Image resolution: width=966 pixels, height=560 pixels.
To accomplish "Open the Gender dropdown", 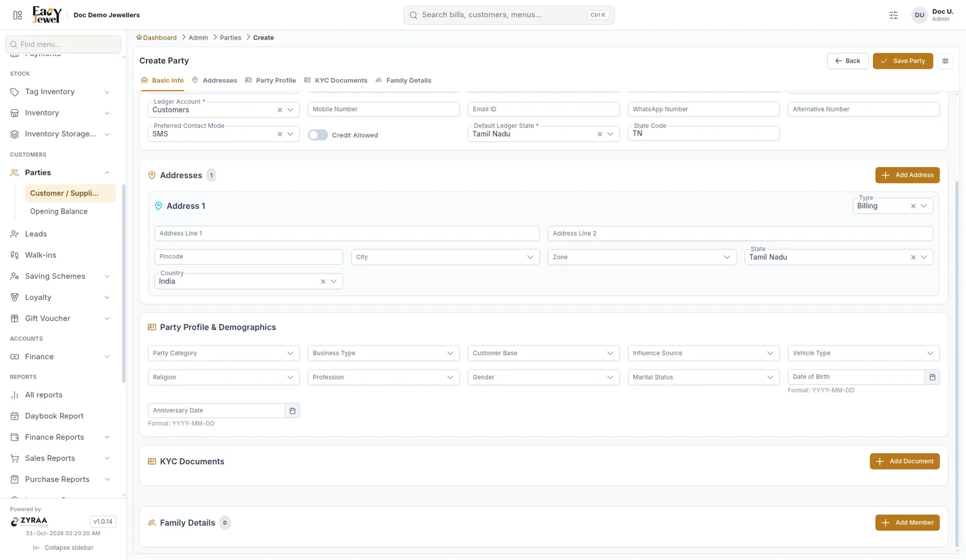I will click(543, 377).
